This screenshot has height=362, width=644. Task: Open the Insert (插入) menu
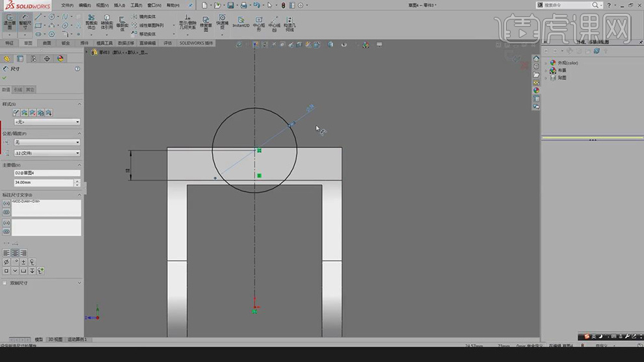coord(120,5)
